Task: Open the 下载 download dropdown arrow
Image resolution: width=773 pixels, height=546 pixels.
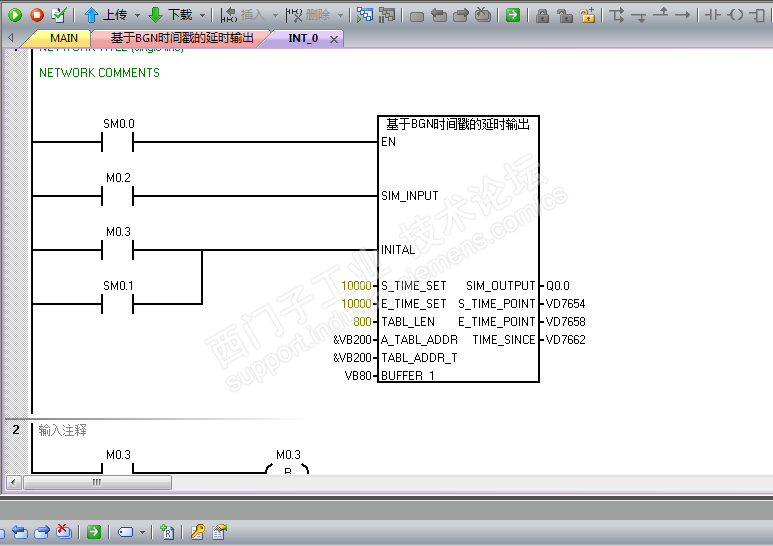Action: 203,16
